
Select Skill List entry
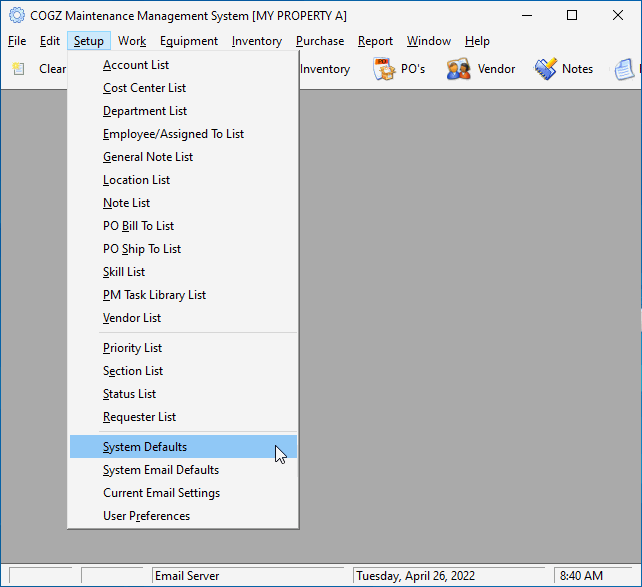[183, 272]
